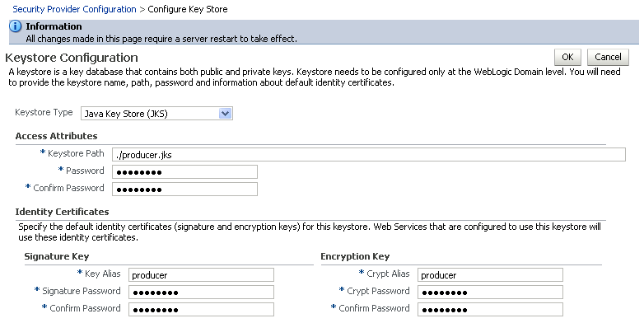The height and width of the screenshot is (323, 644).
Task: Click the OK button
Action: pos(567,57)
